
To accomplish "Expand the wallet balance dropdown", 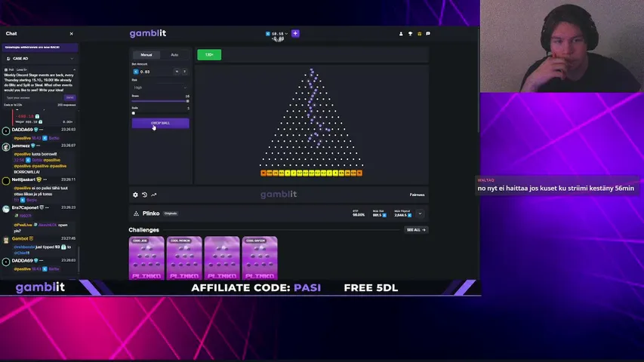I will (286, 34).
